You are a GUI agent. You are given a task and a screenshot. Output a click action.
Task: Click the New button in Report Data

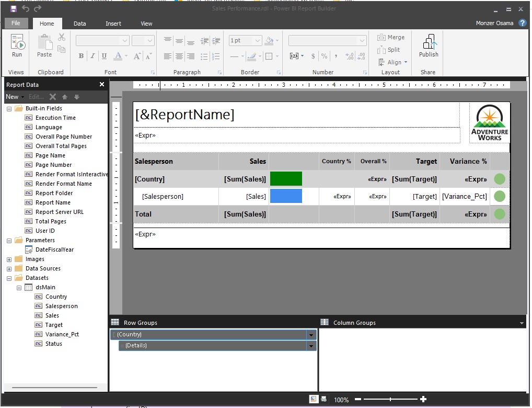12,97
